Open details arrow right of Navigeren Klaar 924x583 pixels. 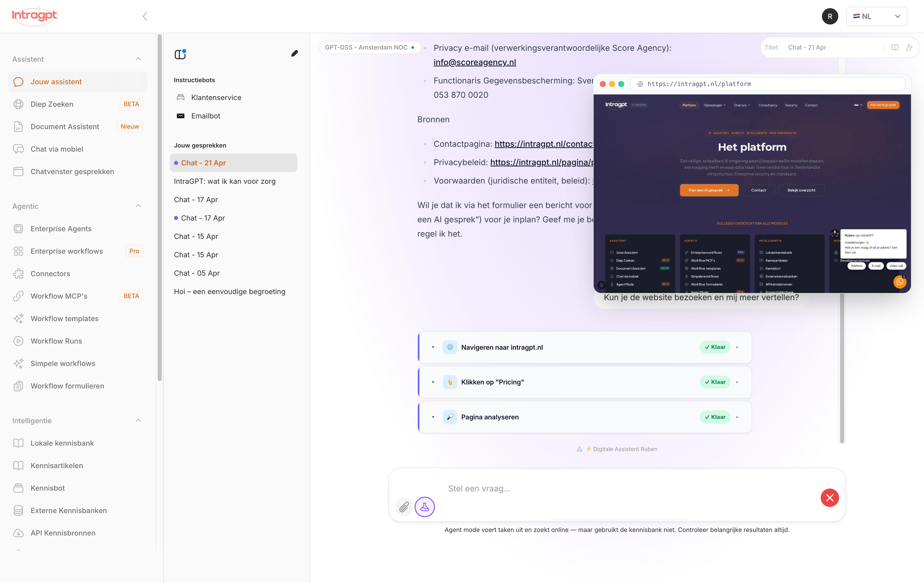click(738, 347)
